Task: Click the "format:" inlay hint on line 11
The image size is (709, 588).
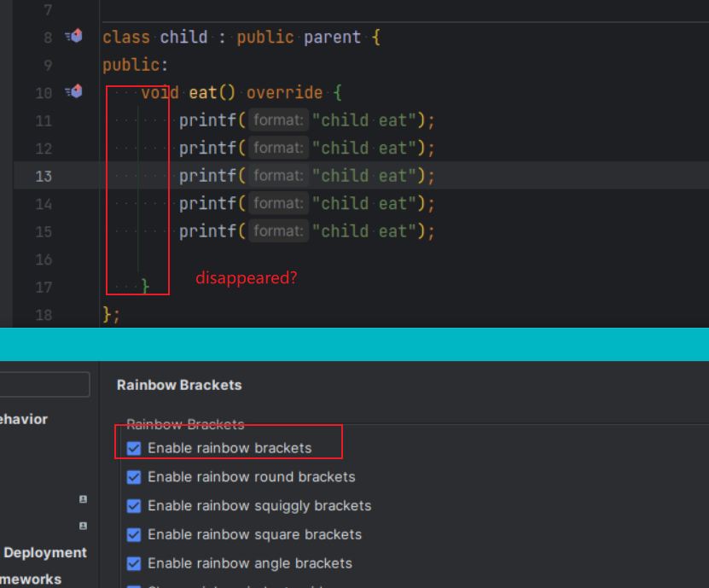Action: click(277, 119)
